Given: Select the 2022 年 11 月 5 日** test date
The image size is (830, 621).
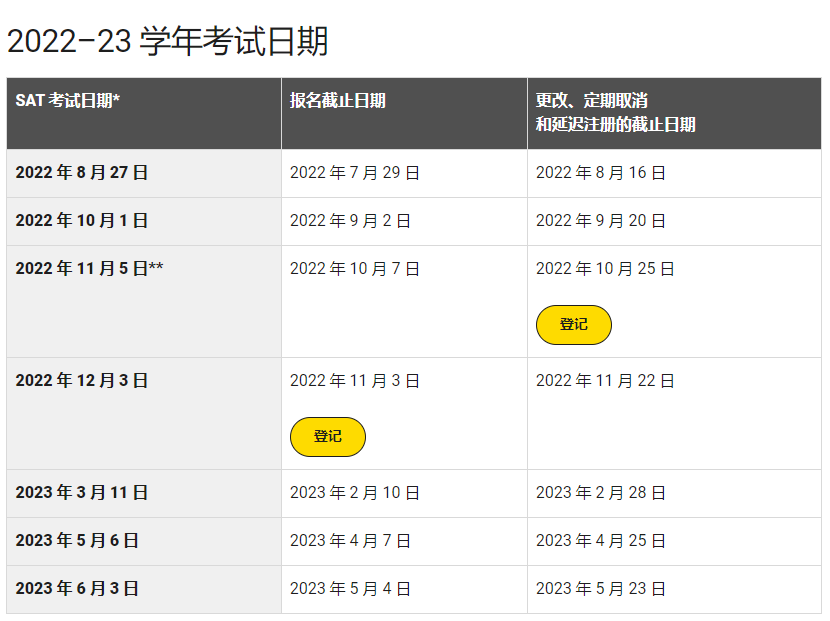Looking at the screenshot, I should tap(89, 269).
